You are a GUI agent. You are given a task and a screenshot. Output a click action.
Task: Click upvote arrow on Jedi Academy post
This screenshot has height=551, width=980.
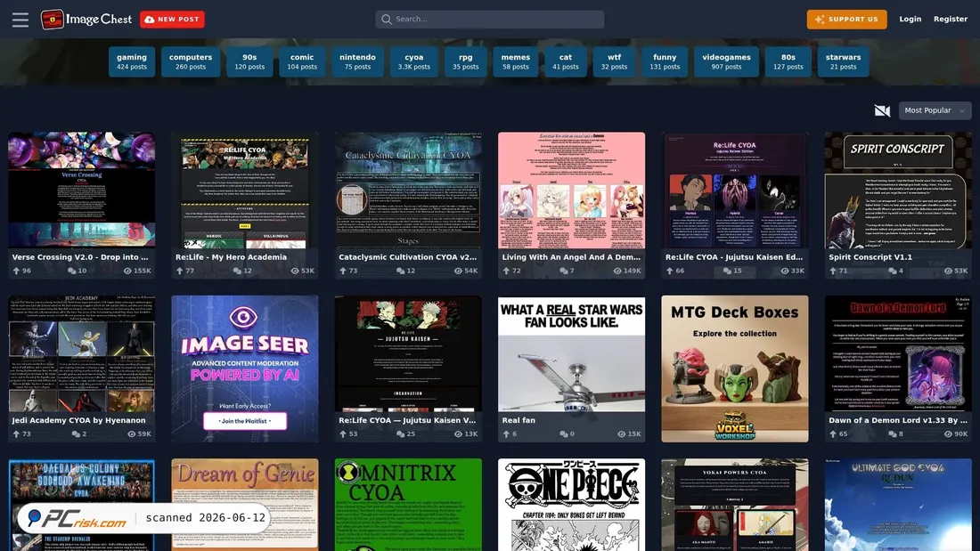point(16,434)
